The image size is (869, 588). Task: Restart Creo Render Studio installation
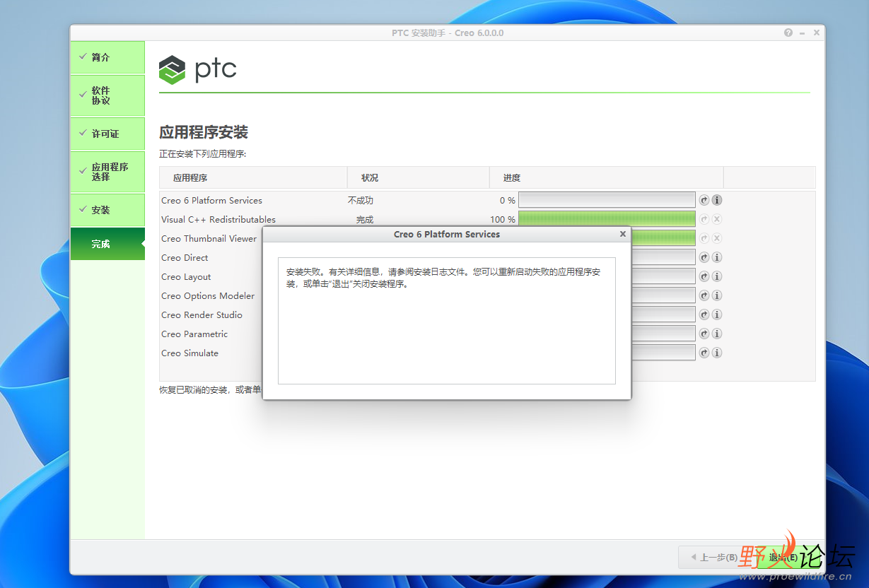pyautogui.click(x=704, y=314)
